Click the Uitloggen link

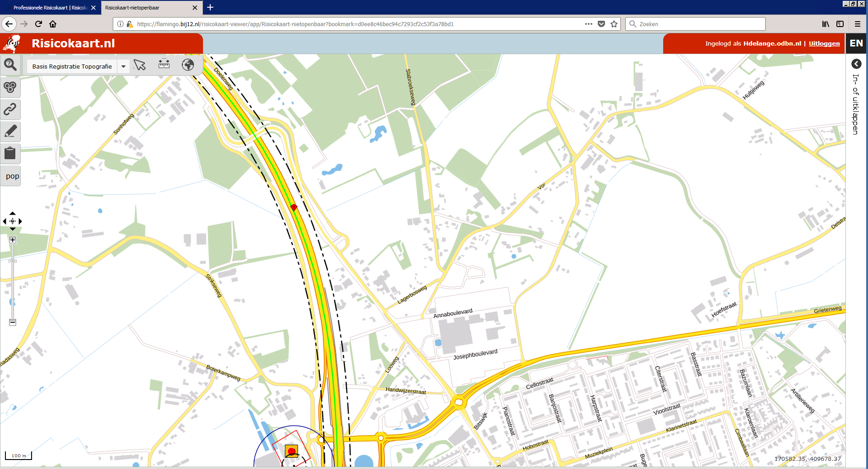click(x=824, y=44)
